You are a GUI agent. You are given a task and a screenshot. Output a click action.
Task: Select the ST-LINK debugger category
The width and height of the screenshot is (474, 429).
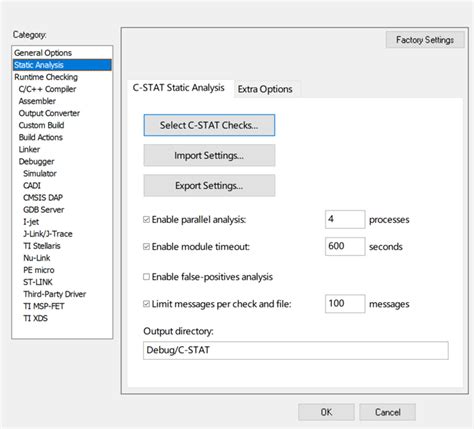pyautogui.click(x=38, y=282)
